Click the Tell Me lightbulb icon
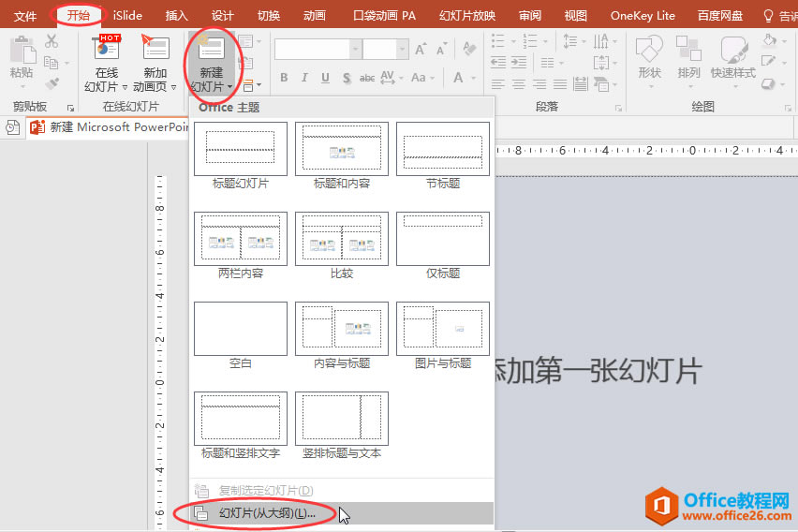Image resolution: width=798 pixels, height=532 pixels. 768,16
